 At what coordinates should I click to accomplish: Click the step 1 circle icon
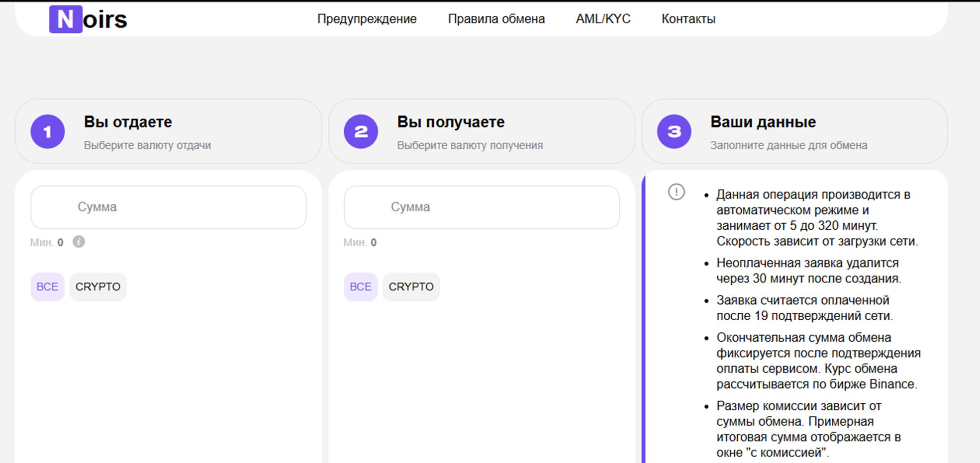(x=48, y=131)
